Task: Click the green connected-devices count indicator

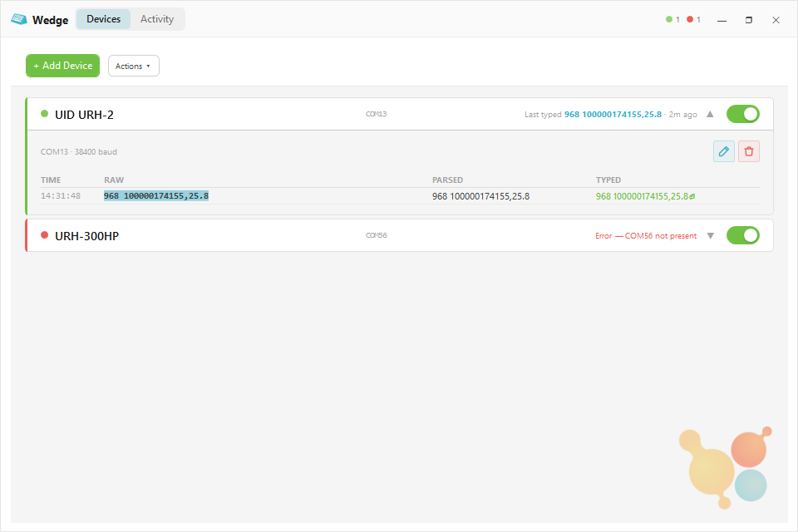Action: coord(672,19)
